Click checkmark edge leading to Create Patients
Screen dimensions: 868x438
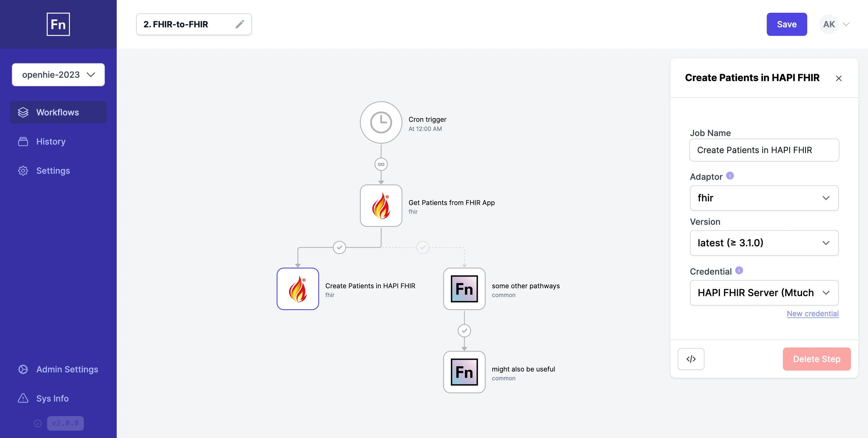click(339, 248)
